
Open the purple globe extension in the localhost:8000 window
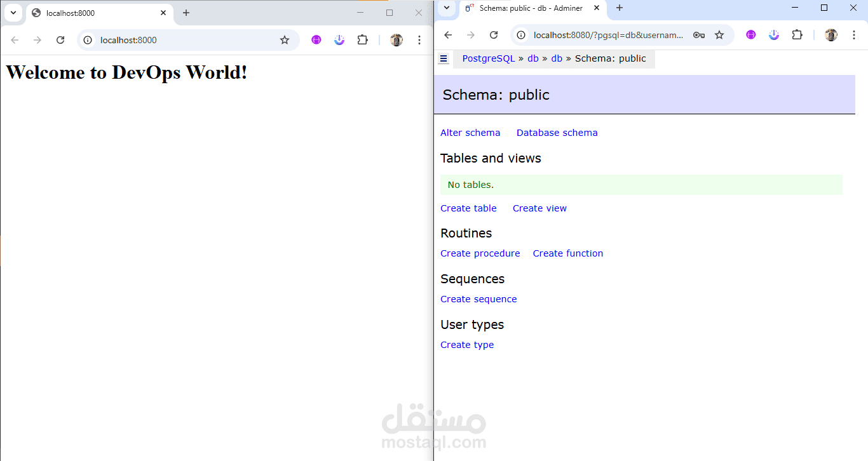[316, 39]
